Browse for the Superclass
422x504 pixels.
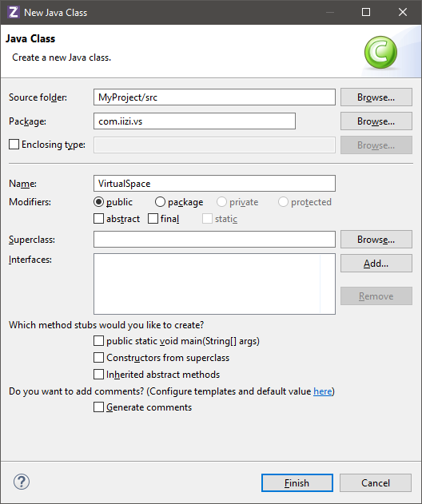pos(376,239)
